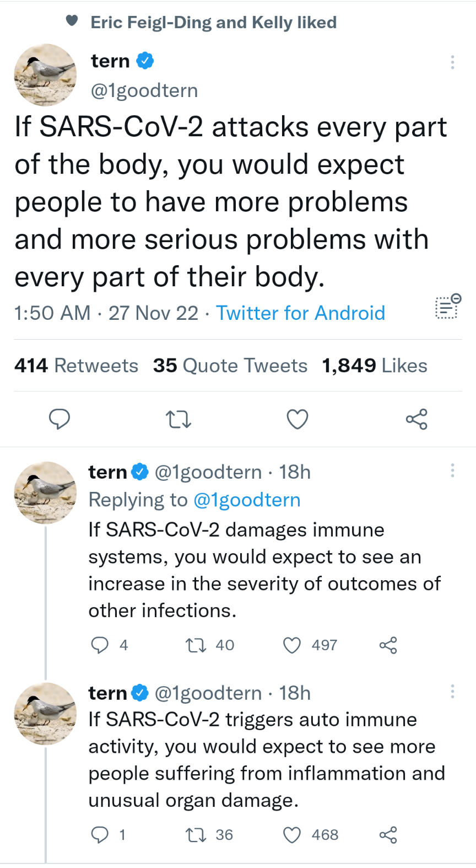Share the immune systems reply
Image resolution: width=476 pixels, height=868 pixels.
(388, 645)
